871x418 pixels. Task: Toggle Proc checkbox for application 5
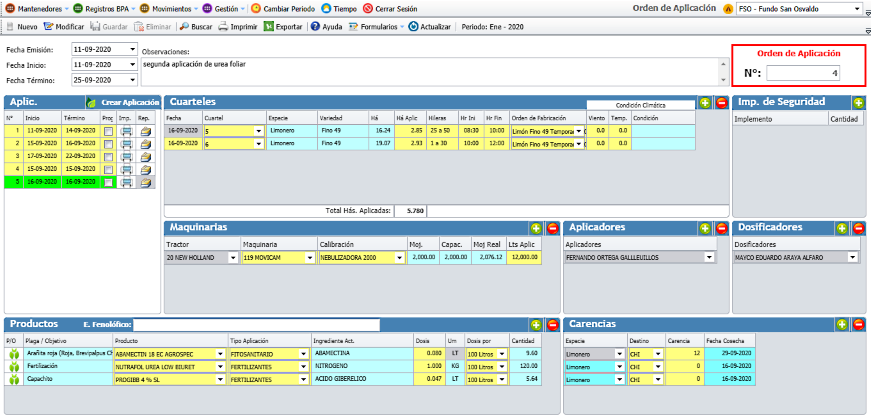pyautogui.click(x=108, y=182)
